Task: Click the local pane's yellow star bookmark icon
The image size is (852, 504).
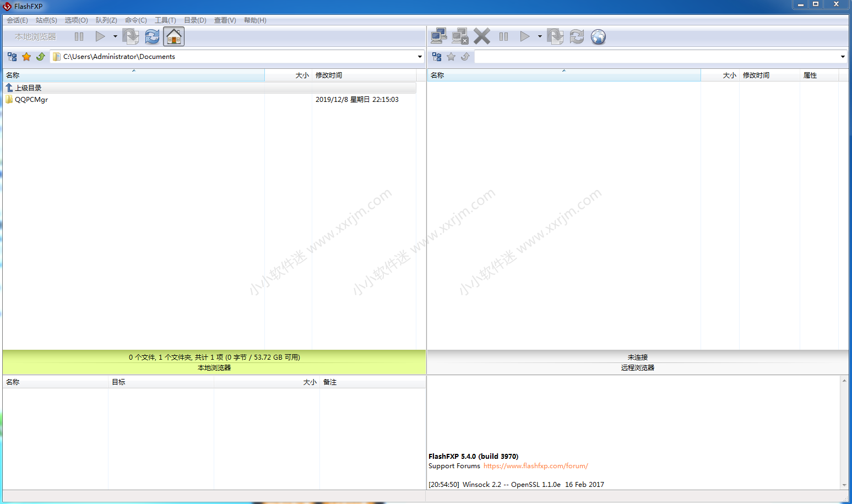Action: [x=26, y=57]
